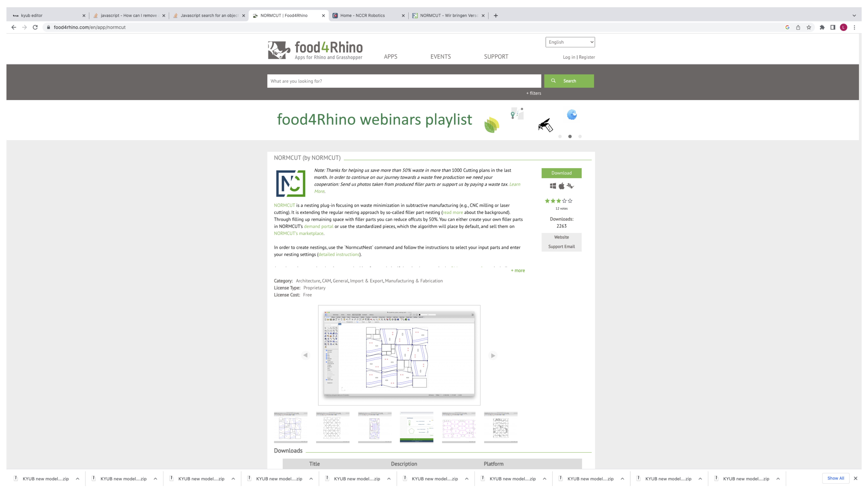Click the food4Rhino rhino logo
The width and height of the screenshot is (868, 488).
click(279, 50)
